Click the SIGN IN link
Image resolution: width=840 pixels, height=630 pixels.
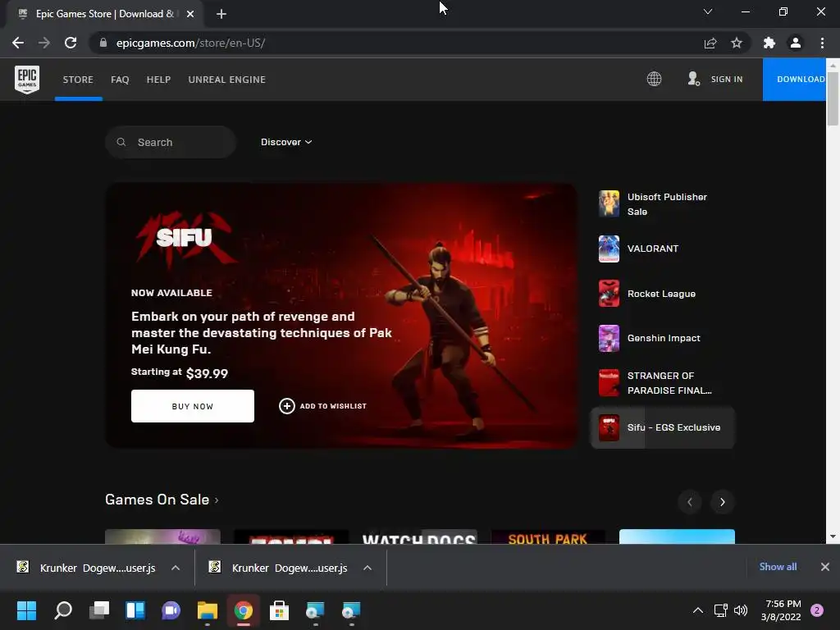tap(727, 80)
